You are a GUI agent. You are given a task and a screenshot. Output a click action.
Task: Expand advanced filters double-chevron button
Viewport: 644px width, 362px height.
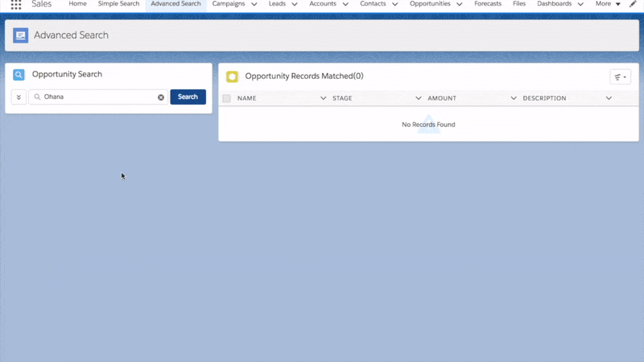[19, 97]
